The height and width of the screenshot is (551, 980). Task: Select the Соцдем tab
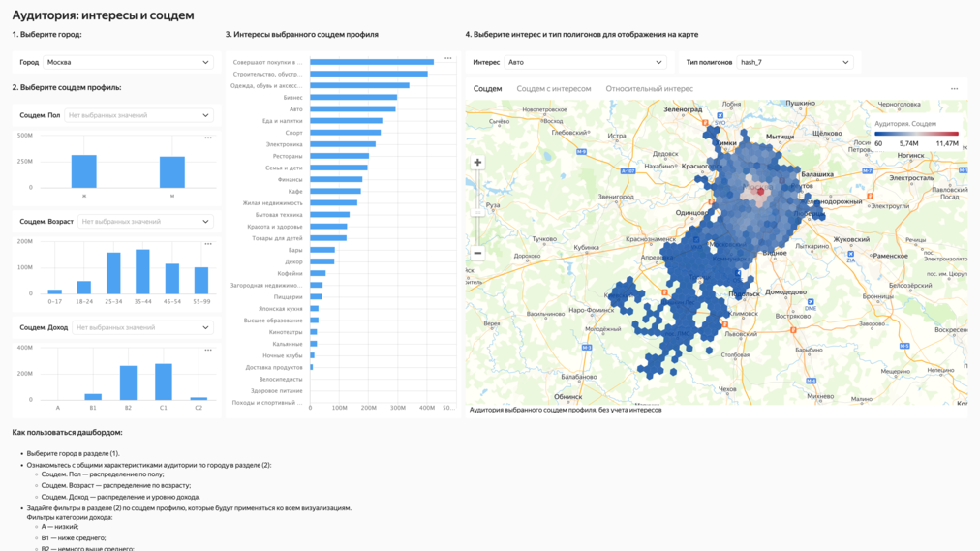click(487, 89)
